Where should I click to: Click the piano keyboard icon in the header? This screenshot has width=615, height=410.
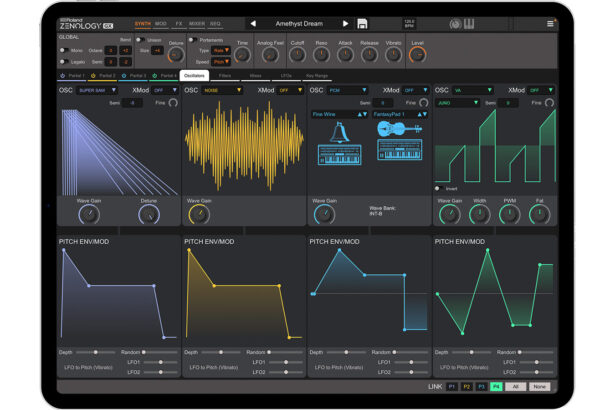coord(469,24)
